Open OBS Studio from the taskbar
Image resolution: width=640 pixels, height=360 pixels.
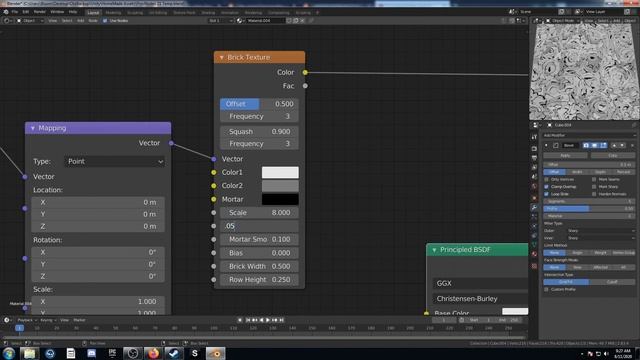point(132,353)
